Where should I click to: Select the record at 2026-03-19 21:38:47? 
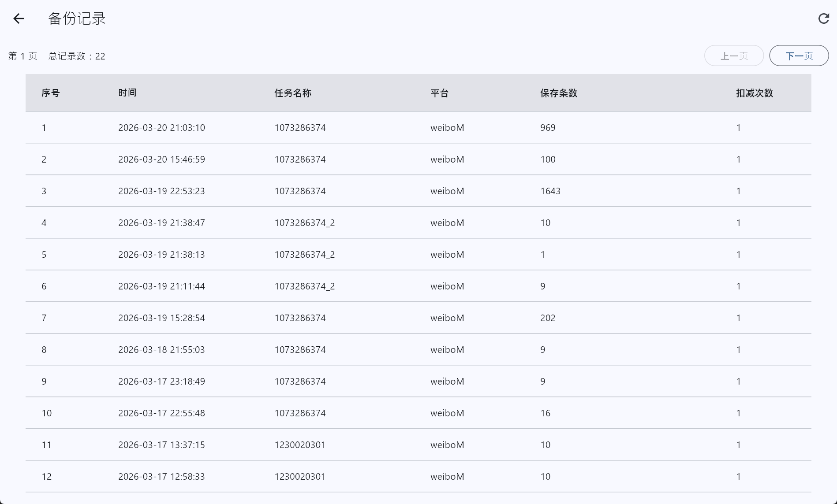pyautogui.click(x=161, y=223)
